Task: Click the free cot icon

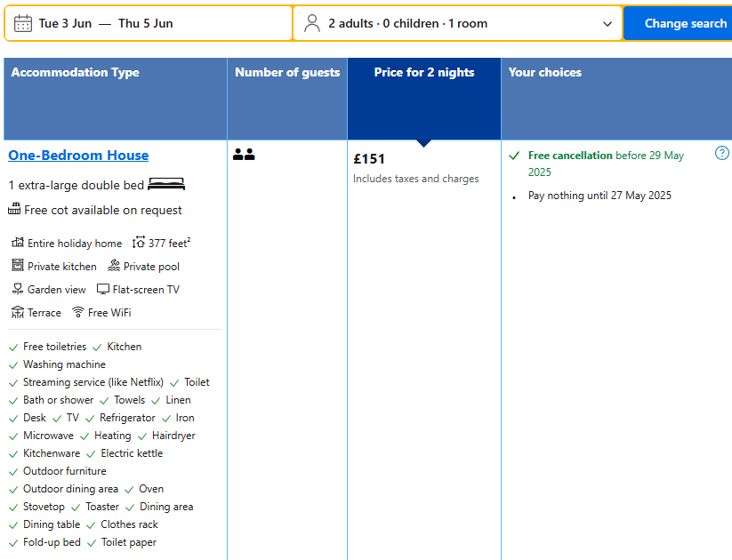Action: pyautogui.click(x=14, y=210)
